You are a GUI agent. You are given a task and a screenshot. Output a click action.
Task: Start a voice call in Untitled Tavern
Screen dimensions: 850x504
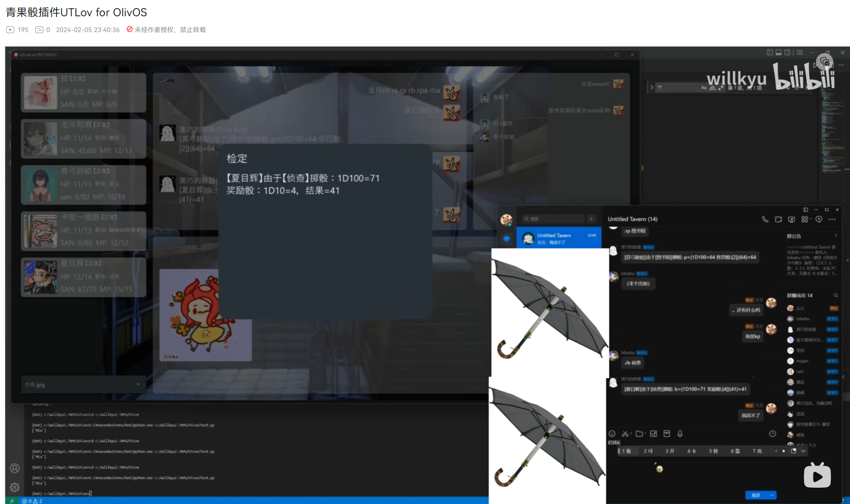(x=765, y=219)
